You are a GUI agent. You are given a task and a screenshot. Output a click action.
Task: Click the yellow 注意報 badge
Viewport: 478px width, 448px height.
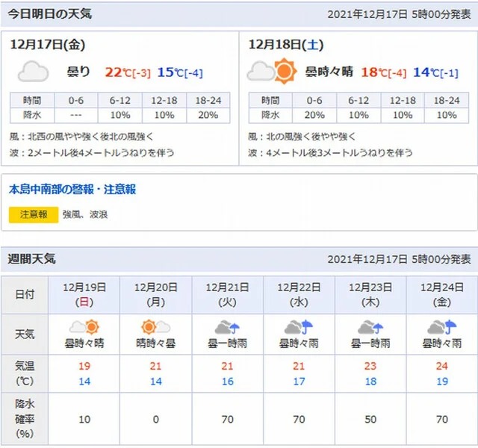(34, 214)
